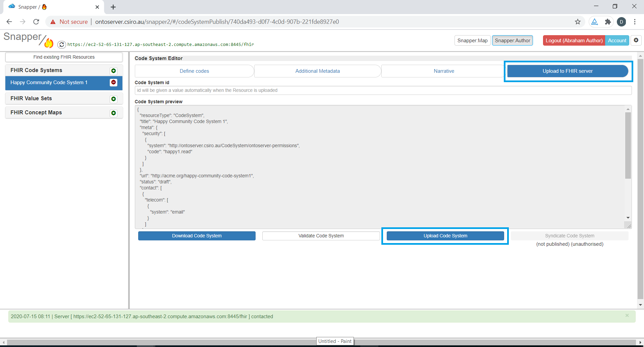Remove Happy Community Code System 1

[113, 82]
